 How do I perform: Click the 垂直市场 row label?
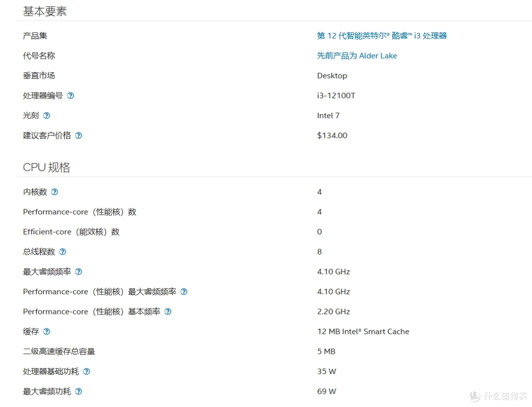(x=39, y=76)
